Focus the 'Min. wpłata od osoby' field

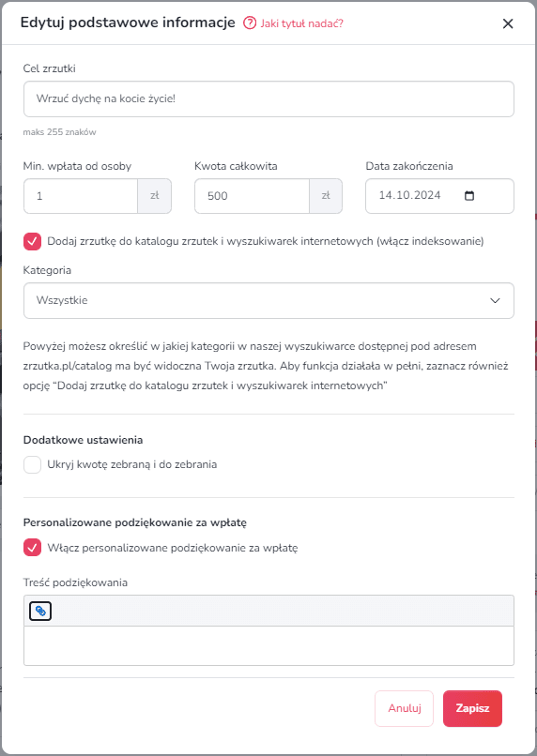tap(81, 196)
